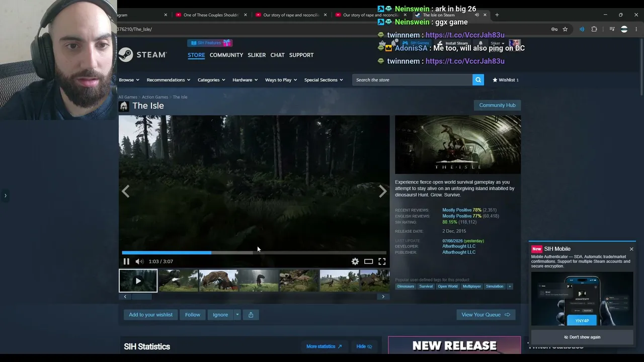
Task: Open a new browser tab
Action: (x=497, y=15)
